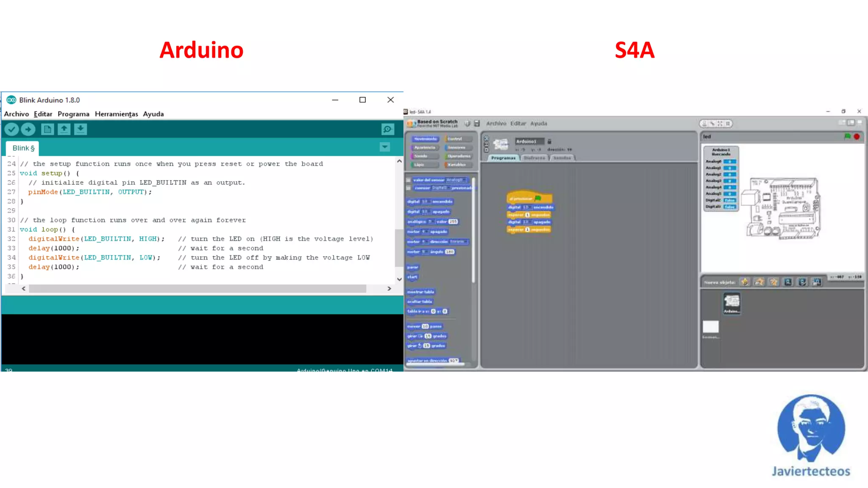Image resolution: width=868 pixels, height=488 pixels.
Task: Click the Open sketch up-arrow icon
Action: 64,129
